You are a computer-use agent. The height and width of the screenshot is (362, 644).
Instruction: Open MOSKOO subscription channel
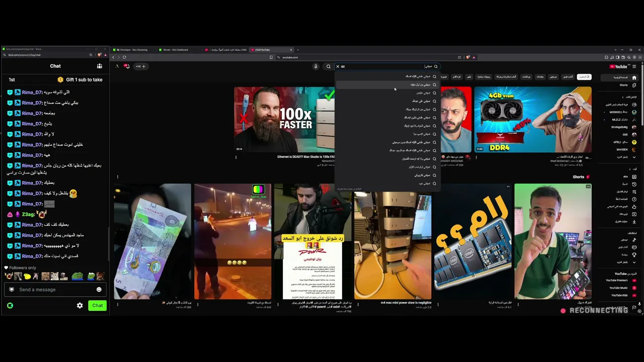pos(622,112)
